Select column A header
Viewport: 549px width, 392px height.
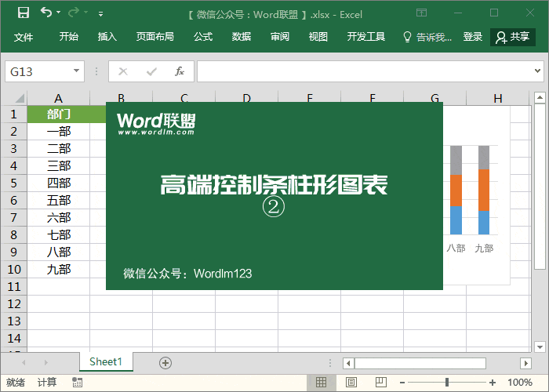pyautogui.click(x=59, y=98)
